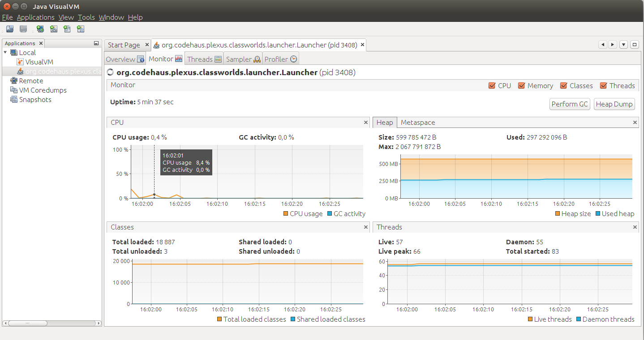Close the Applications panel tab
This screenshot has height=340, width=644.
pyautogui.click(x=41, y=43)
